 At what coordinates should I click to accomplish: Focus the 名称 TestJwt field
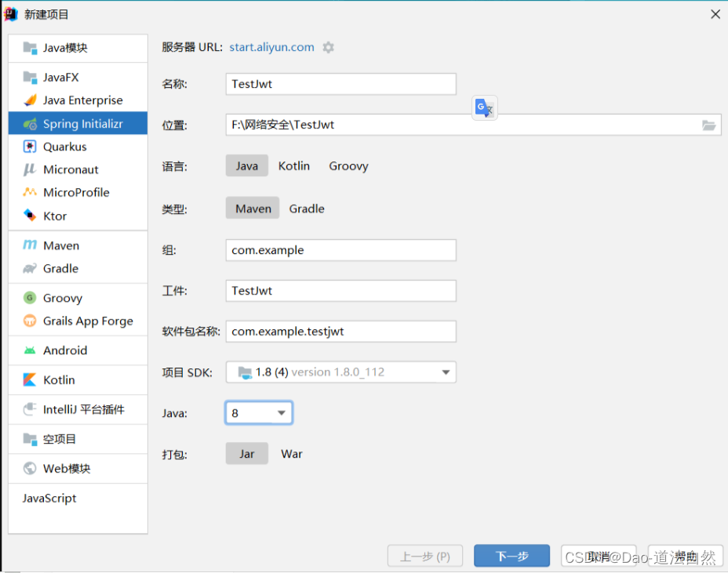[x=340, y=84]
